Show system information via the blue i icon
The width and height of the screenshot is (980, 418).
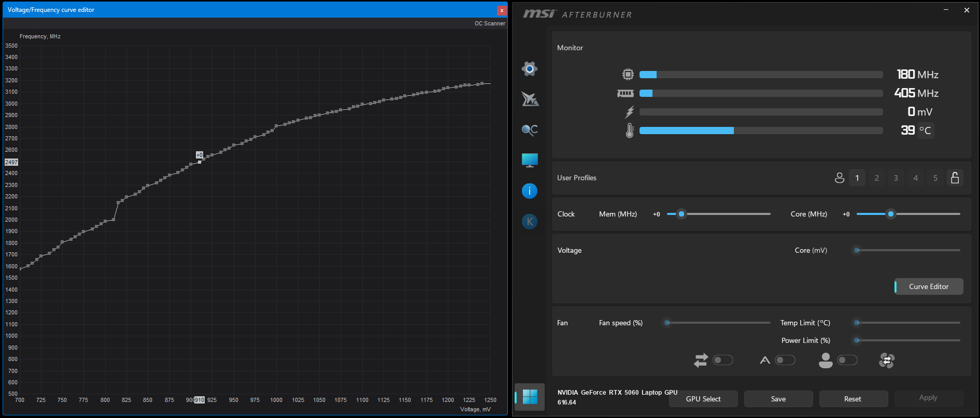(x=529, y=191)
